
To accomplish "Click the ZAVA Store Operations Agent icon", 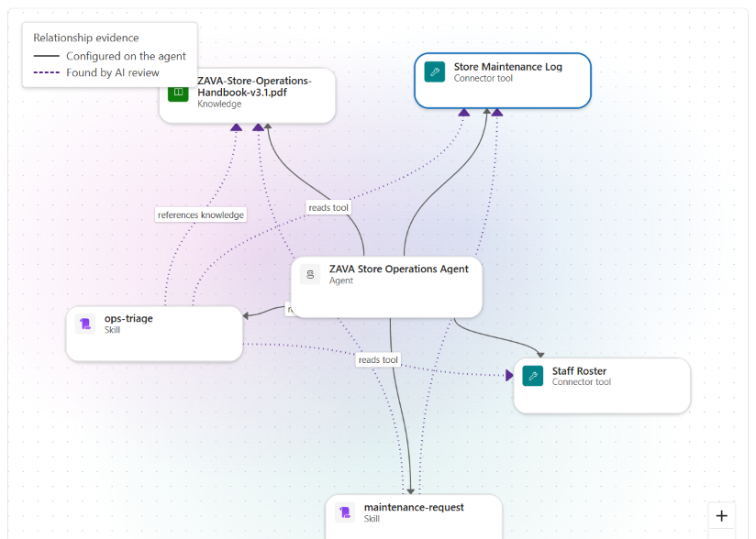I will 310,275.
